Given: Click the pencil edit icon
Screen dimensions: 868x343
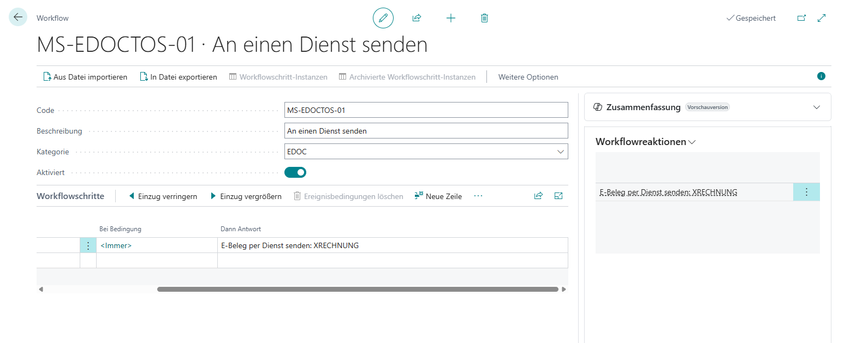Looking at the screenshot, I should 383,18.
